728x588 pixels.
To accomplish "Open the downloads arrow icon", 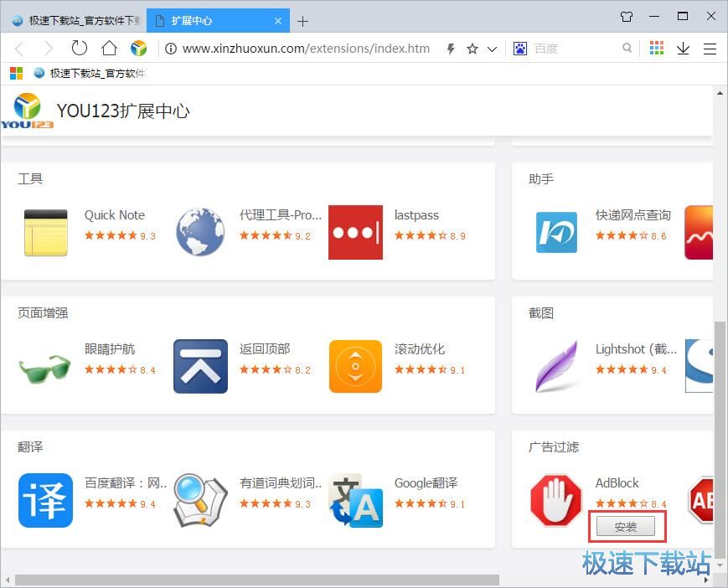I will click(683, 49).
